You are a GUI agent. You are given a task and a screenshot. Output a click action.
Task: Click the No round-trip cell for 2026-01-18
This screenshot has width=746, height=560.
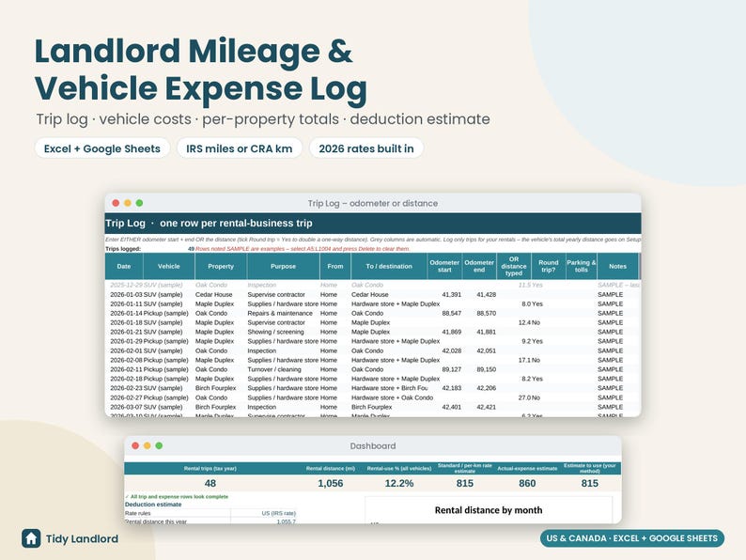coord(536,322)
